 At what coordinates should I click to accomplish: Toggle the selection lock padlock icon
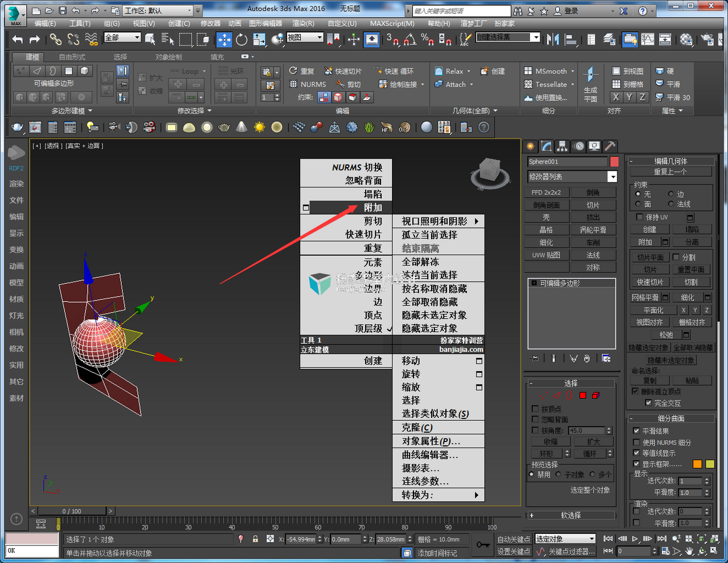[x=255, y=539]
